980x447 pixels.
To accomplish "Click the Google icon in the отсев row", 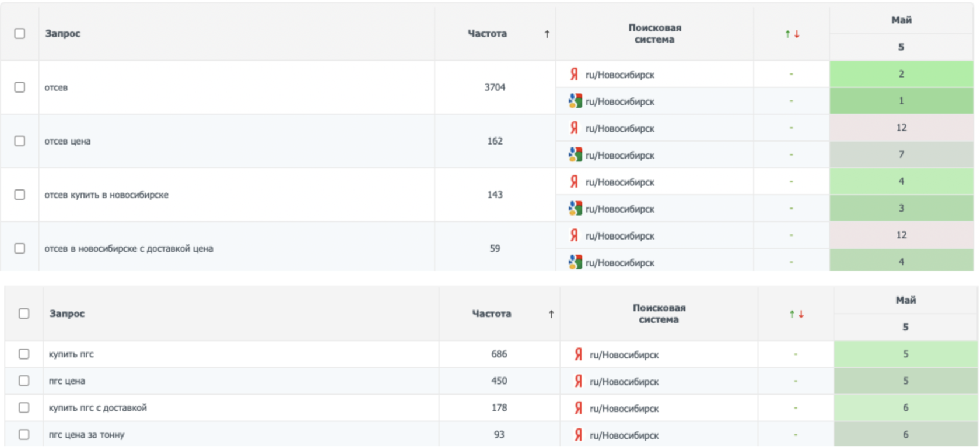I will pyautogui.click(x=575, y=101).
